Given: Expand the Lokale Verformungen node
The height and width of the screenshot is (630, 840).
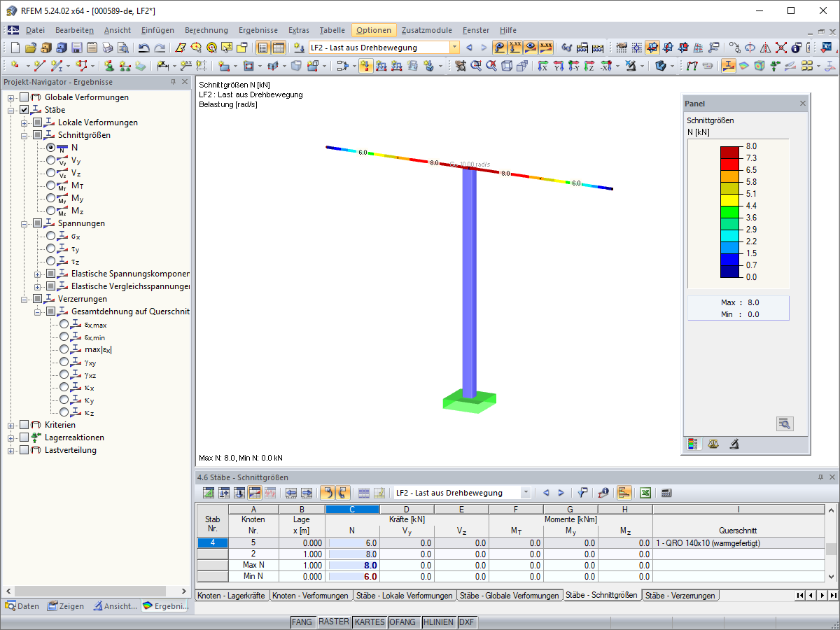Looking at the screenshot, I should [24, 122].
